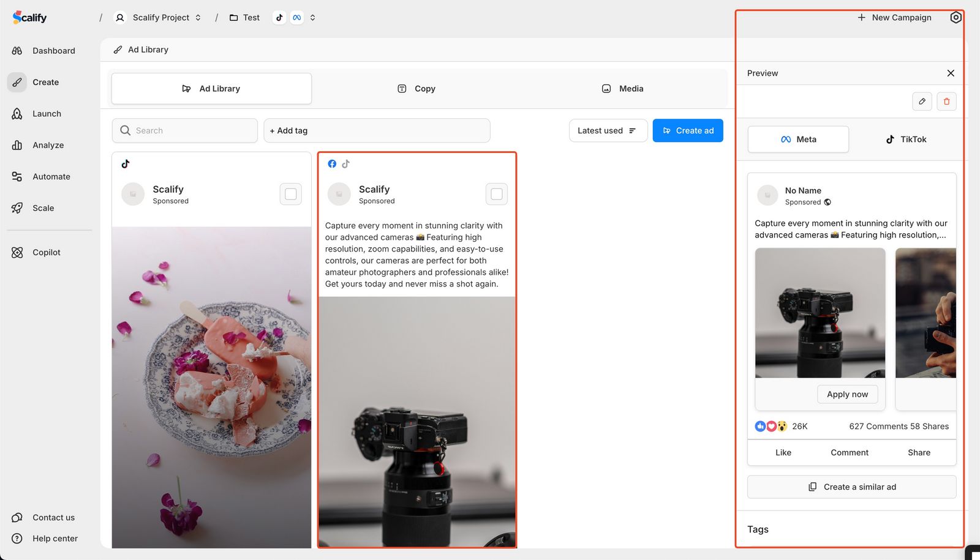980x560 pixels.
Task: Click Create a similar ad button
Action: coord(851,487)
